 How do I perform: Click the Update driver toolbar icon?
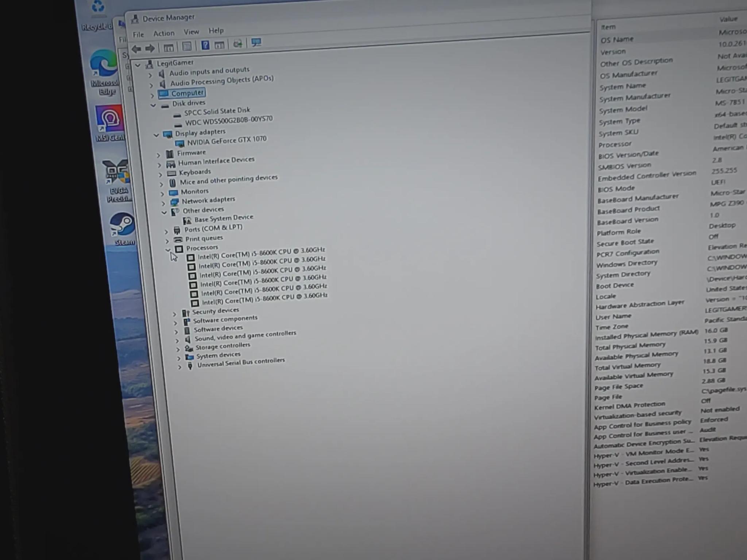tap(237, 44)
